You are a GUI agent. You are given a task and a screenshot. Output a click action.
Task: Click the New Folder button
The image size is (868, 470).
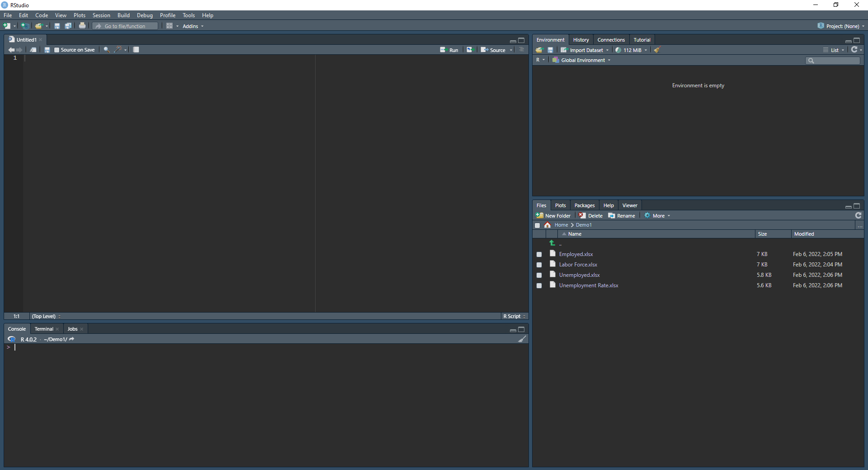[553, 216]
